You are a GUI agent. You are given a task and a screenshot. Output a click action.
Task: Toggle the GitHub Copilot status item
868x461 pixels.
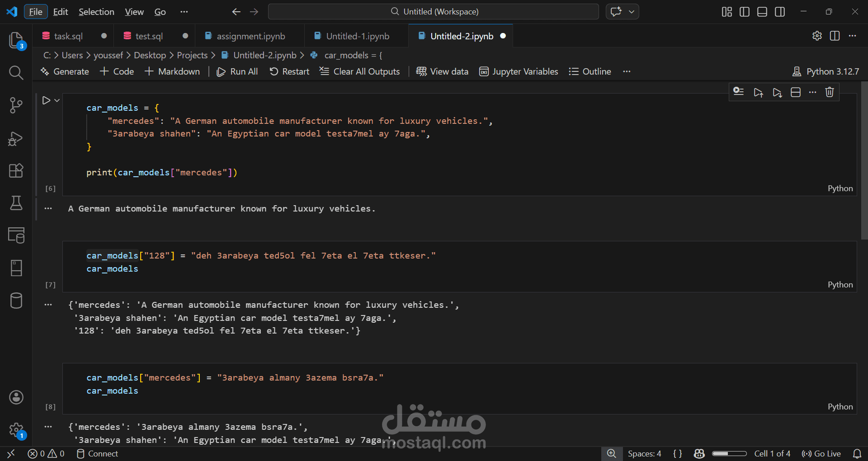(x=699, y=454)
